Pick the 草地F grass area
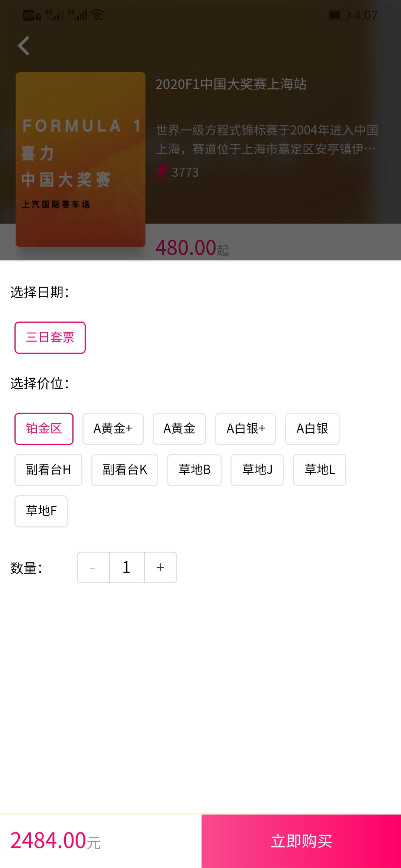 [x=41, y=511]
